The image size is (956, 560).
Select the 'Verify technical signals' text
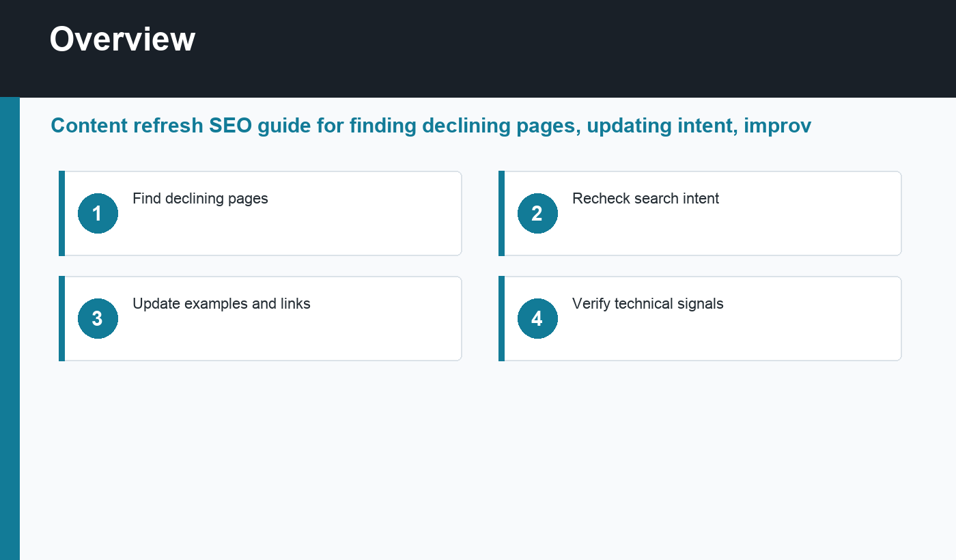click(x=647, y=304)
